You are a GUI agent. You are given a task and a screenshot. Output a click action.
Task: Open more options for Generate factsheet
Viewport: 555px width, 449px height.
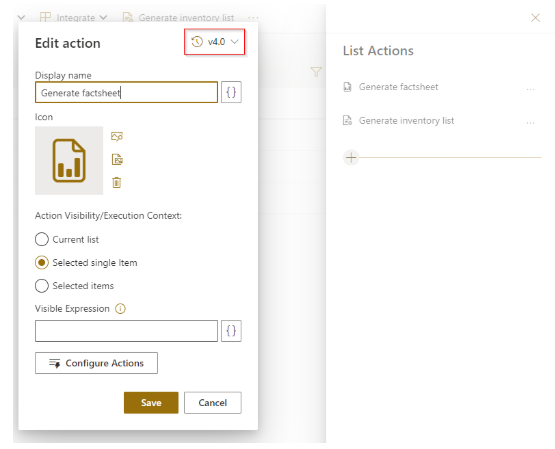pos(530,88)
